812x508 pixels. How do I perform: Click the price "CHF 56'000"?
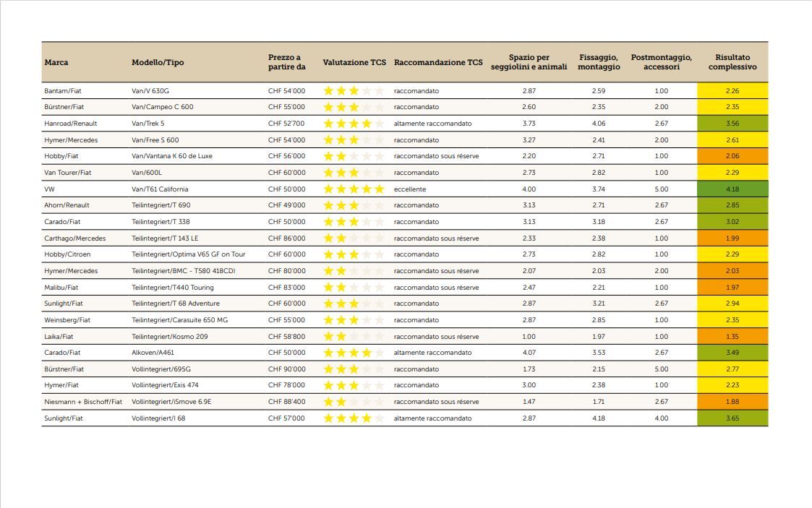click(286, 156)
